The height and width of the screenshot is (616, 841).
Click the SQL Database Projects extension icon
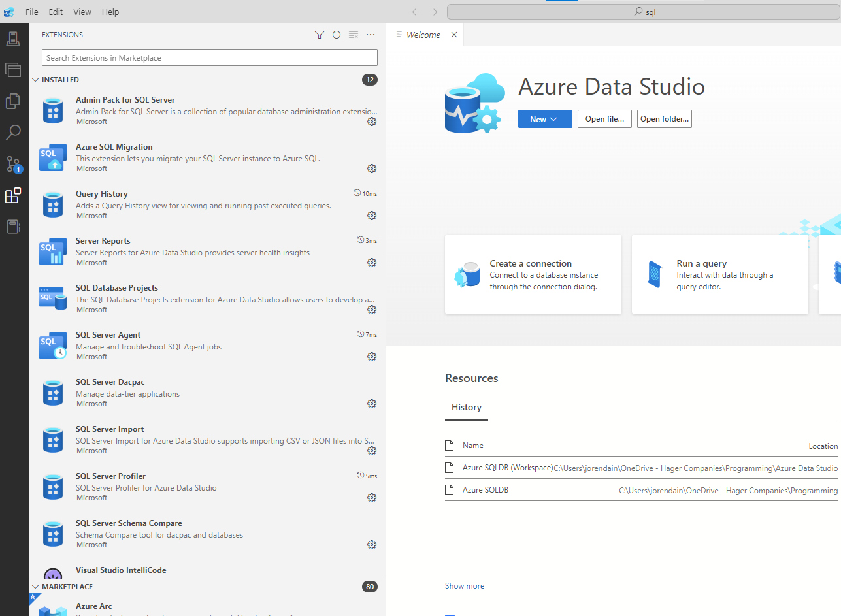[x=53, y=299]
